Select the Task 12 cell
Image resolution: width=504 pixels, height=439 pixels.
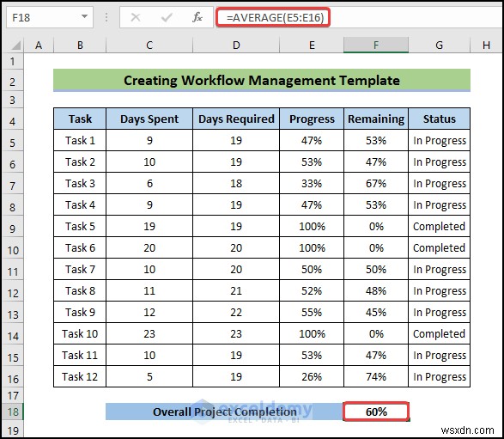(80, 376)
